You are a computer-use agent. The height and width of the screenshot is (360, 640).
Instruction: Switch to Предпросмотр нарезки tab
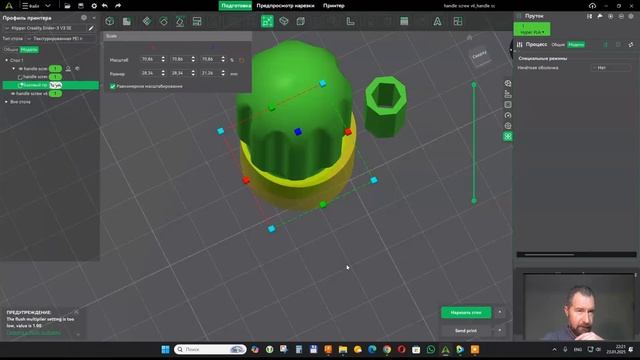point(285,6)
